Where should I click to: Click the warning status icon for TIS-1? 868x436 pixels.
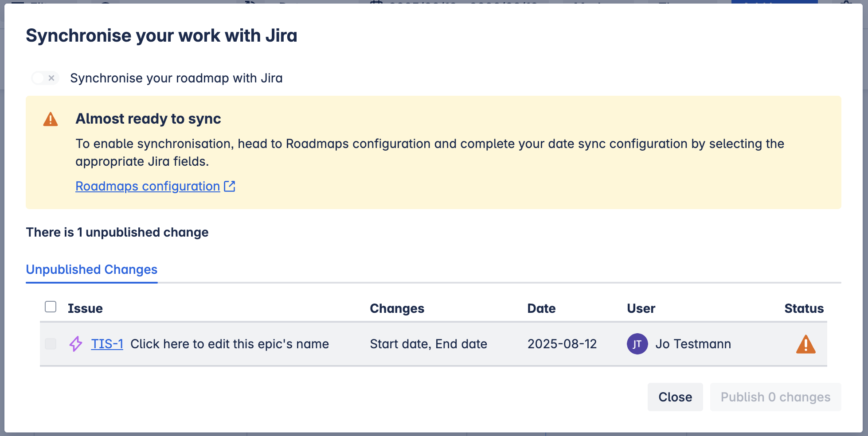[805, 344]
